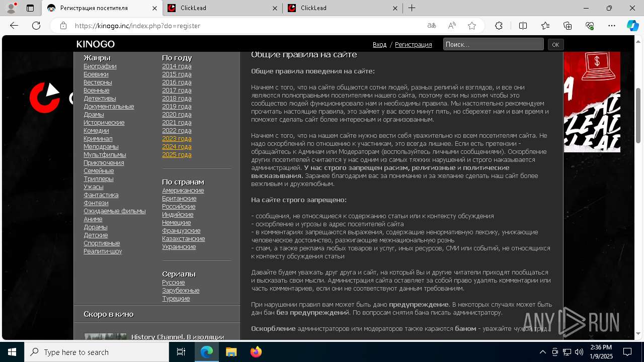Toggle the Split screen icon
The height and width of the screenshot is (362, 644).
523,26
